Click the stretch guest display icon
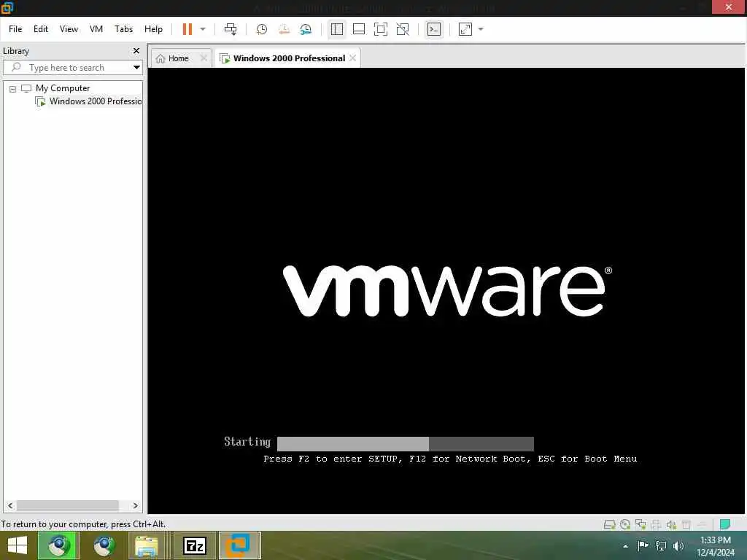 (465, 29)
